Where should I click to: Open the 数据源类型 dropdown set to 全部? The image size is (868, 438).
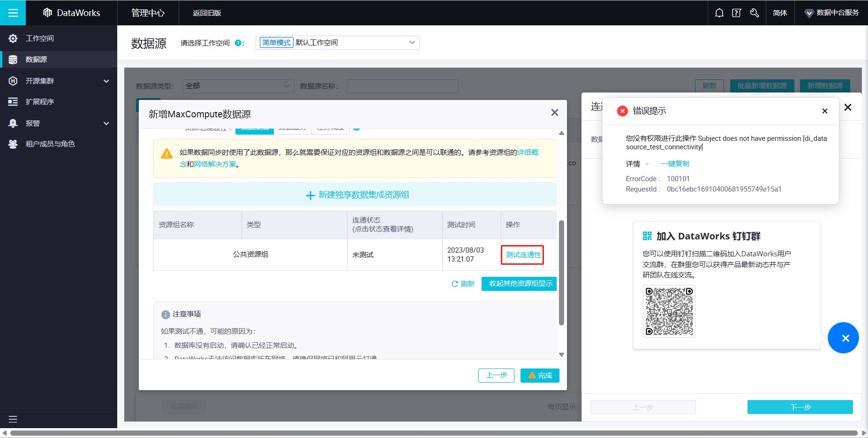click(238, 86)
